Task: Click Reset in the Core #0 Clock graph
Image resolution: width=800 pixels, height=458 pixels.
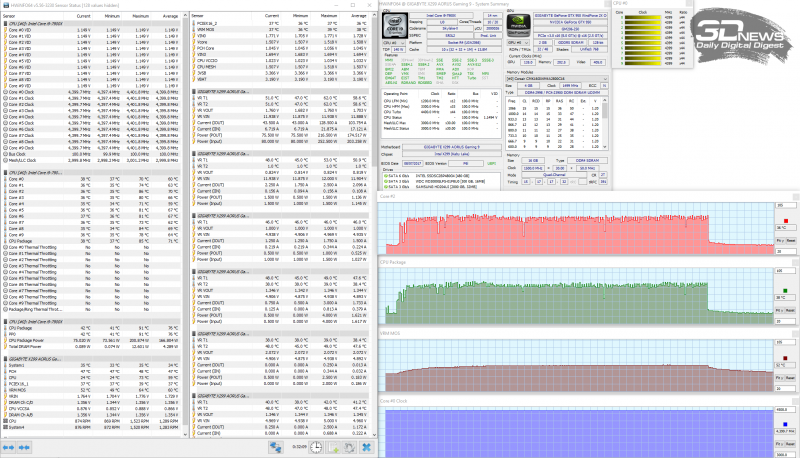Action: point(791,444)
